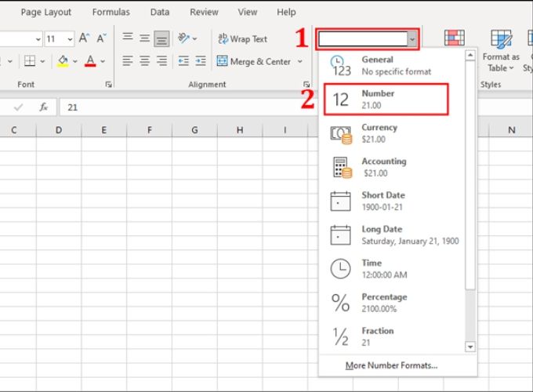Viewport: 533px width, 392px height.
Task: Click formula bar Enter checkmark
Action: click(x=18, y=107)
